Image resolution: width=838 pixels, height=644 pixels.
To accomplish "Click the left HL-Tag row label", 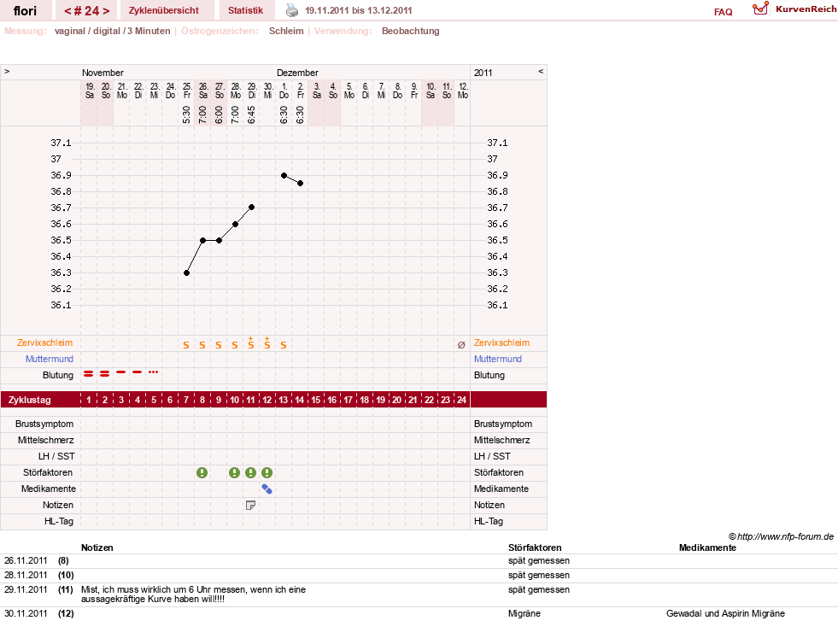I will [x=59, y=521].
